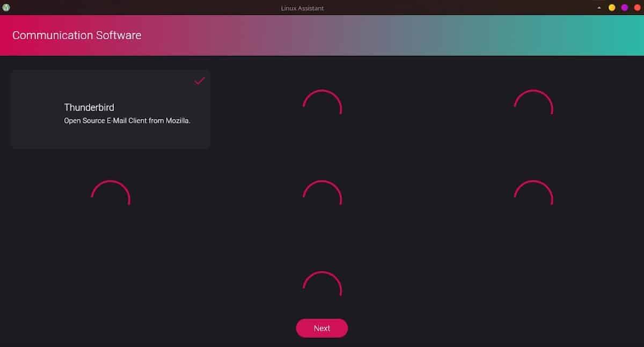This screenshot has height=347, width=644.
Task: Click the "Open Source E-Mail Client from Mozilla." text
Action: [x=127, y=121]
